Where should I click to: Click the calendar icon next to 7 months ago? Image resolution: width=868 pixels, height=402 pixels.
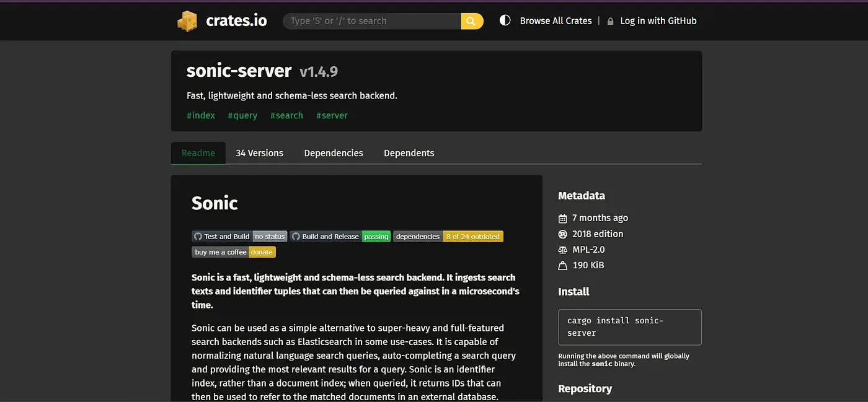point(563,218)
